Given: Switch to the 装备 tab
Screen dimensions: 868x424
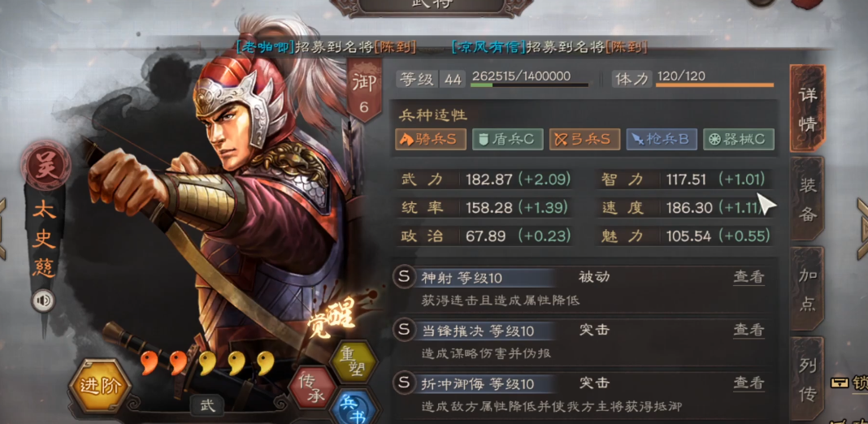Looking at the screenshot, I should click(x=808, y=199).
